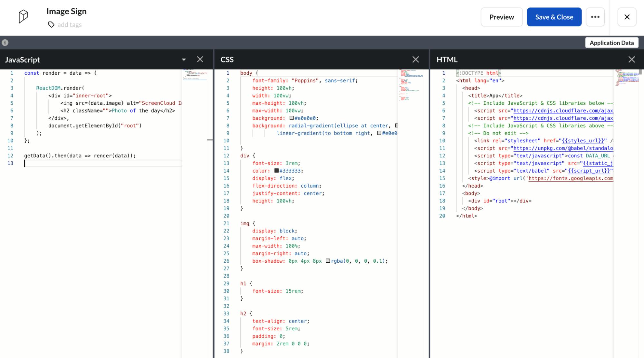644x358 pixels.
Task: Click '<div id="root"></div>' HTML line
Action: tap(500, 201)
